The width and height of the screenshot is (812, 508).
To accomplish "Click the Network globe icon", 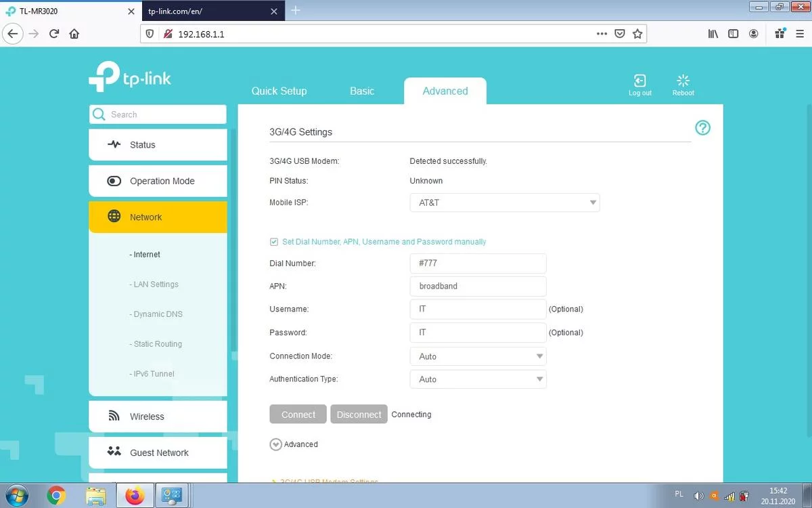I will (x=114, y=217).
